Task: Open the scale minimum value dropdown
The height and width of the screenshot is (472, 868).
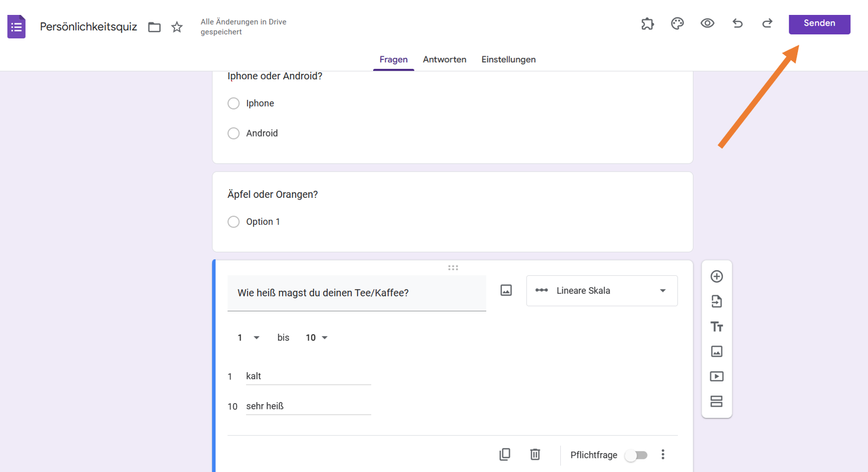Action: [x=249, y=338]
